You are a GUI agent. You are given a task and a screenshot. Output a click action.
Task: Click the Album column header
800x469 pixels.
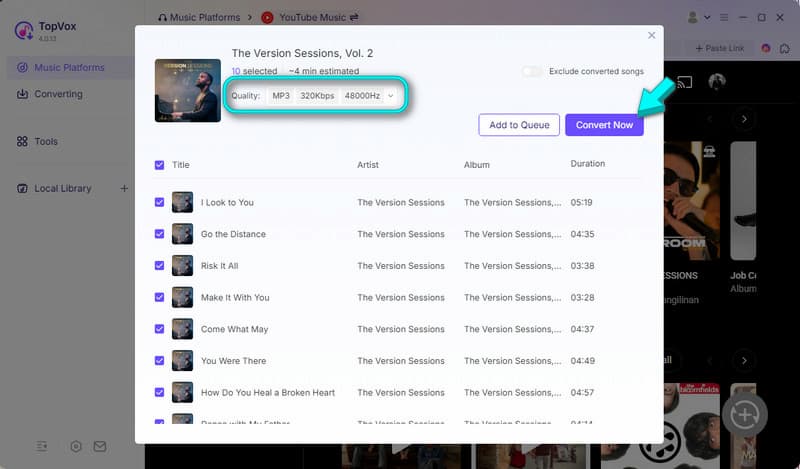coord(477,165)
